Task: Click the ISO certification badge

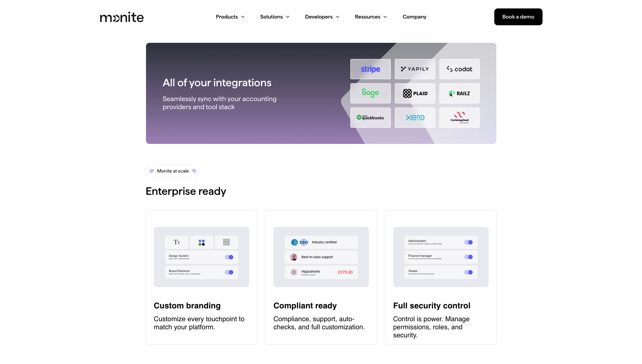Action: tap(304, 242)
